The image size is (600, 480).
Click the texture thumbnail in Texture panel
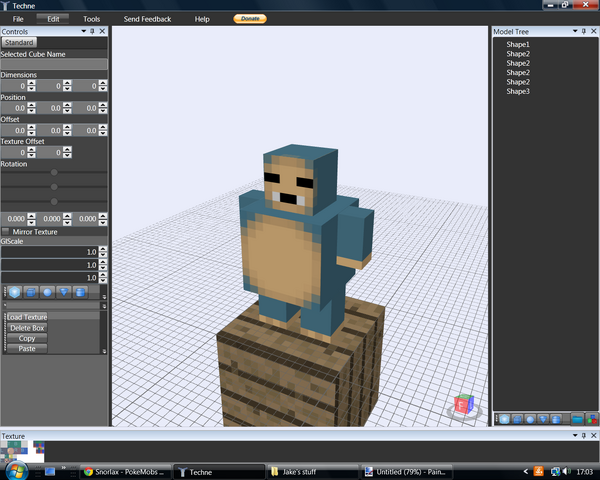click(x=22, y=452)
